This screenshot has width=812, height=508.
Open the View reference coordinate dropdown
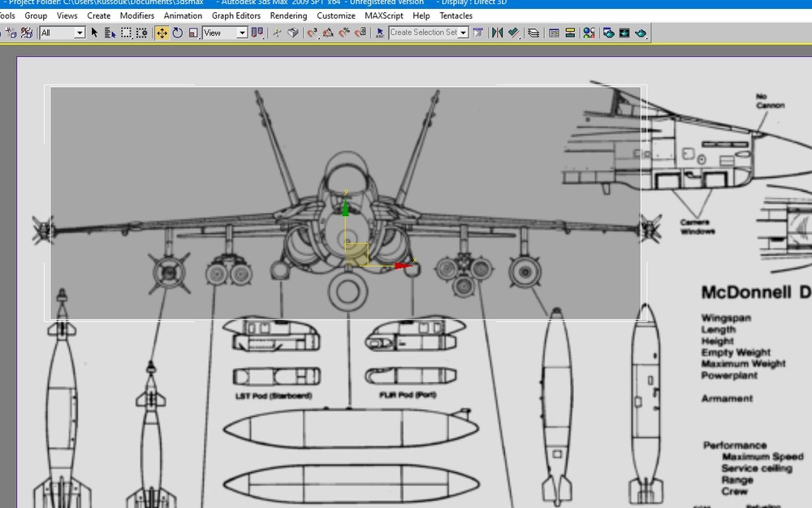pos(225,33)
